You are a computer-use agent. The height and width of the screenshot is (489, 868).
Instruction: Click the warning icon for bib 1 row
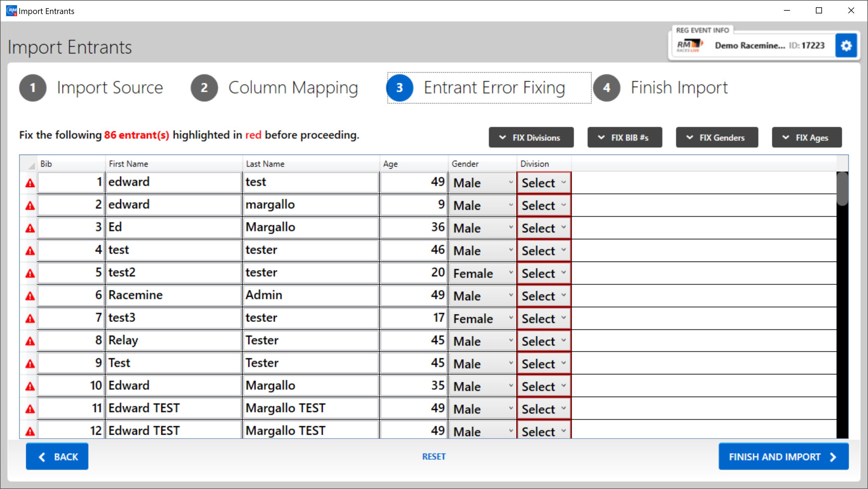tap(30, 183)
